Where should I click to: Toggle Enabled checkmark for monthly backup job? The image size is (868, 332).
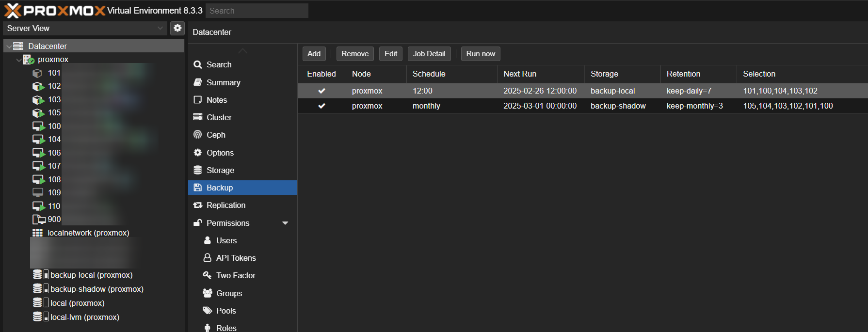click(321, 106)
